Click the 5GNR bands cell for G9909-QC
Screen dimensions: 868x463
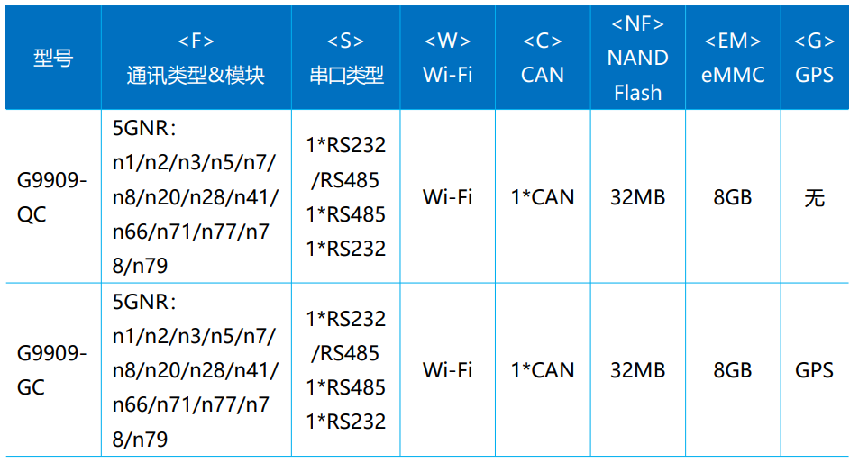tap(196, 197)
